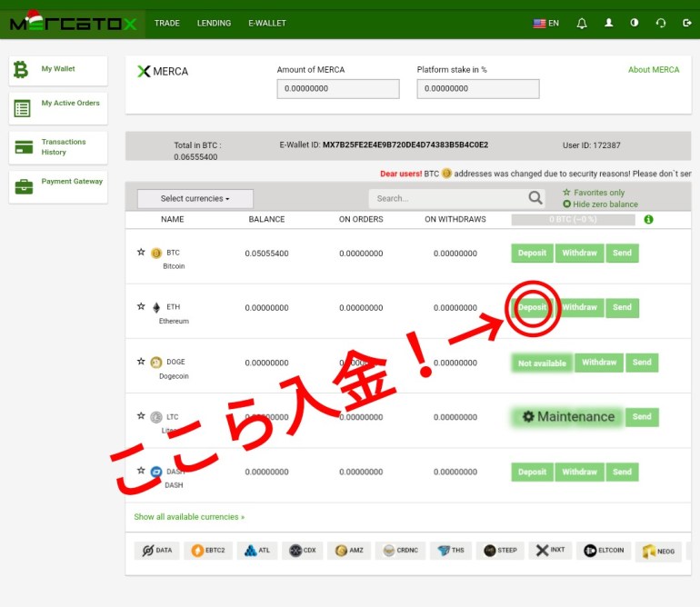The width and height of the screenshot is (700, 607).
Task: Click the support headset icon
Action: [x=661, y=23]
